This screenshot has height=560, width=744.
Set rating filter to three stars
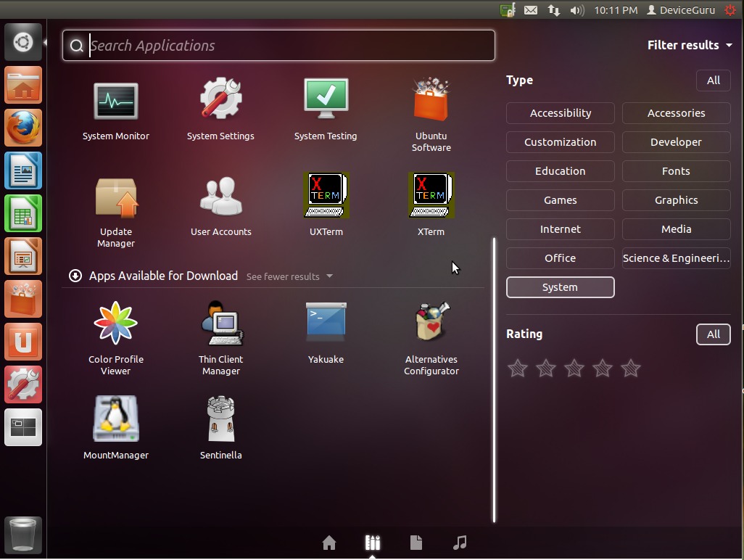pos(574,368)
